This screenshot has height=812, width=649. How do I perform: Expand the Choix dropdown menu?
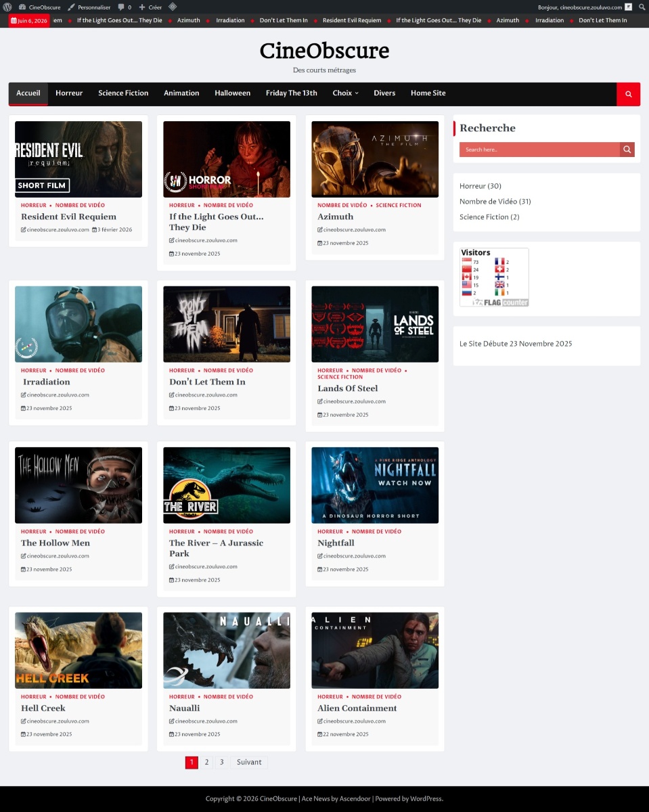pyautogui.click(x=345, y=93)
